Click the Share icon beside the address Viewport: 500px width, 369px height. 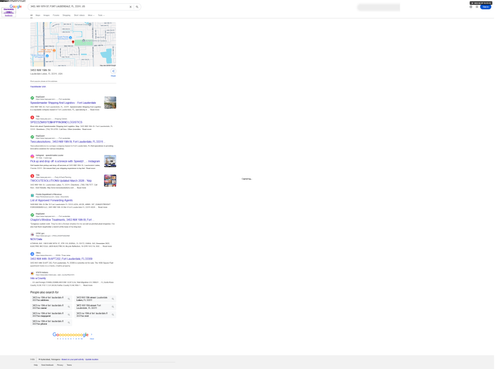[x=113, y=71]
